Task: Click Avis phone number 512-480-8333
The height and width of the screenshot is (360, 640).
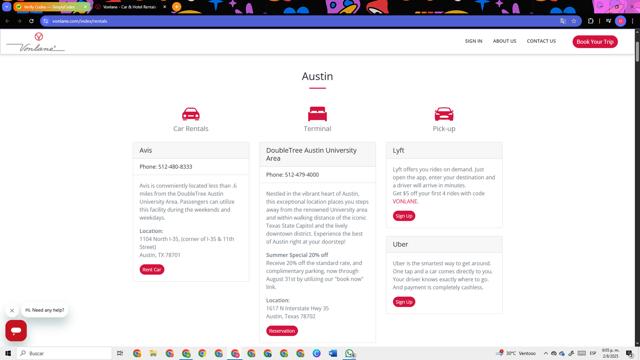Action: pyautogui.click(x=175, y=167)
